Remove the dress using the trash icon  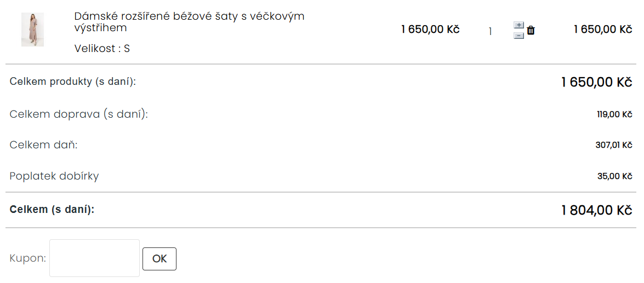click(x=531, y=31)
